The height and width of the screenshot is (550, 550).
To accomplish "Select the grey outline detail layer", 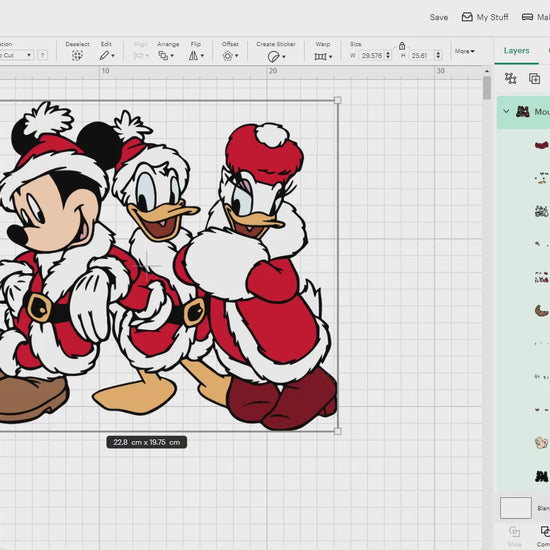I will 542,212.
